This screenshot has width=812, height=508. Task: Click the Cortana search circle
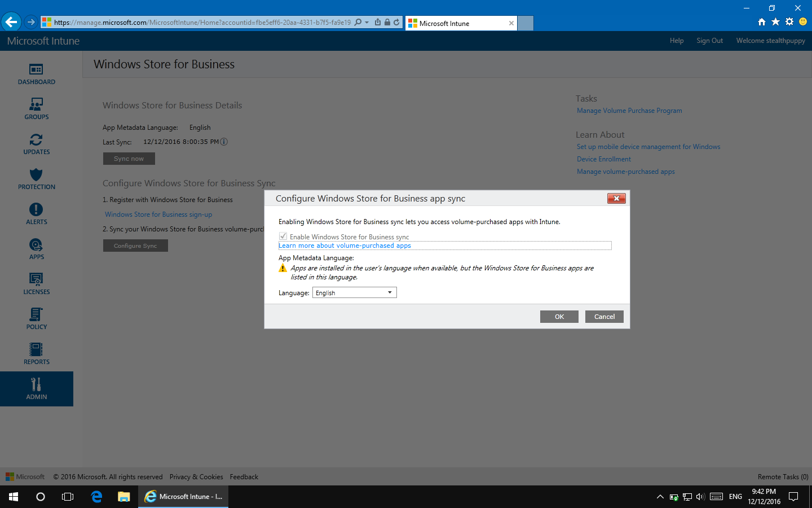pos(41,497)
